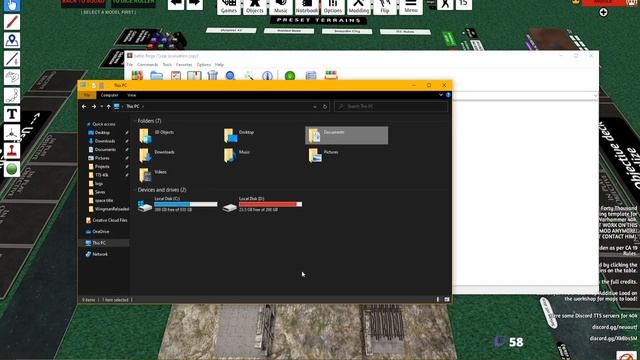Select the Zone placement tool
This screenshot has width=640, height=360.
point(12,40)
